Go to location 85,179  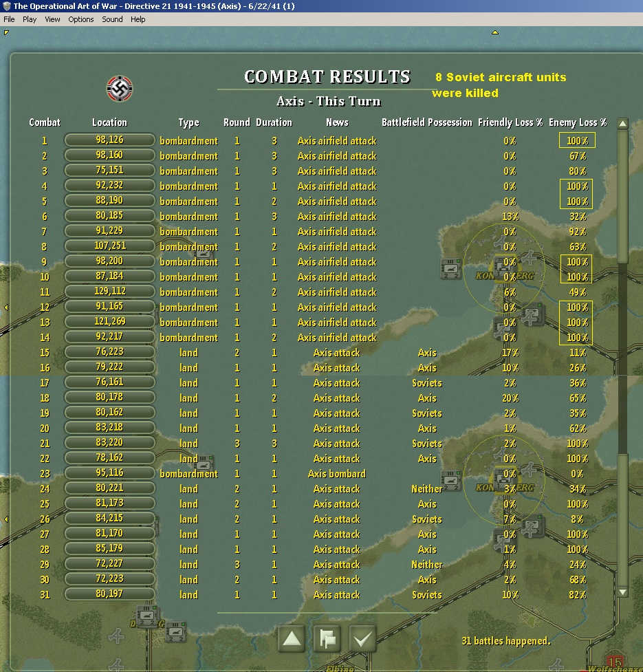click(109, 549)
